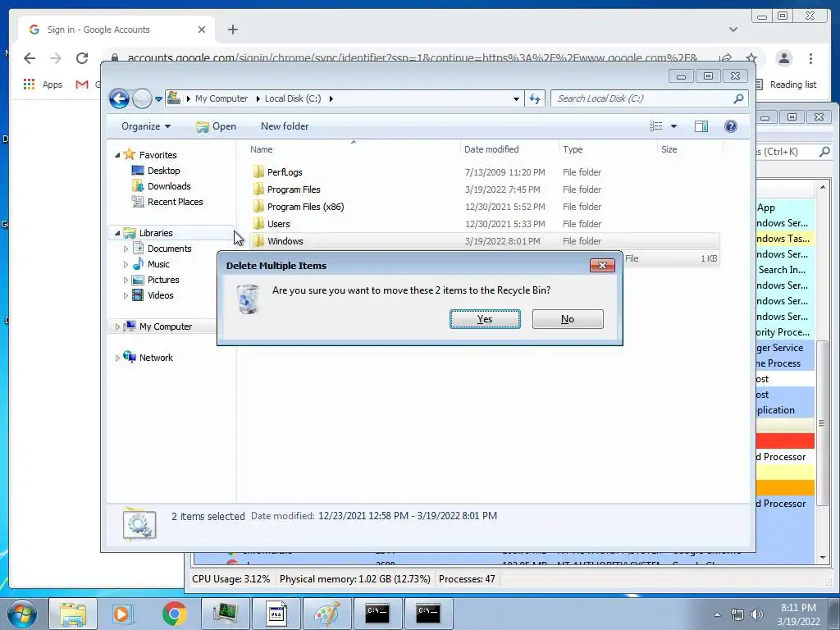
Task: Select the Program Files folder row
Action: tap(485, 189)
